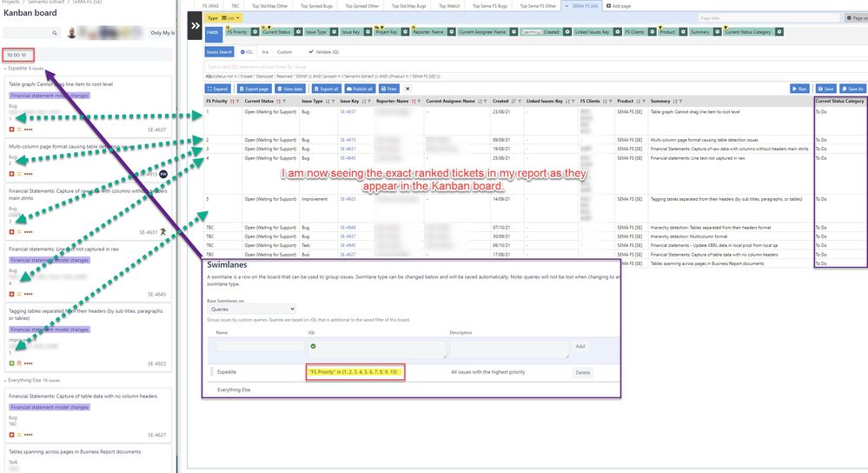Click the sort icon on Reporter: Name column
Viewport: 868px width, 473px height.
coord(413,102)
